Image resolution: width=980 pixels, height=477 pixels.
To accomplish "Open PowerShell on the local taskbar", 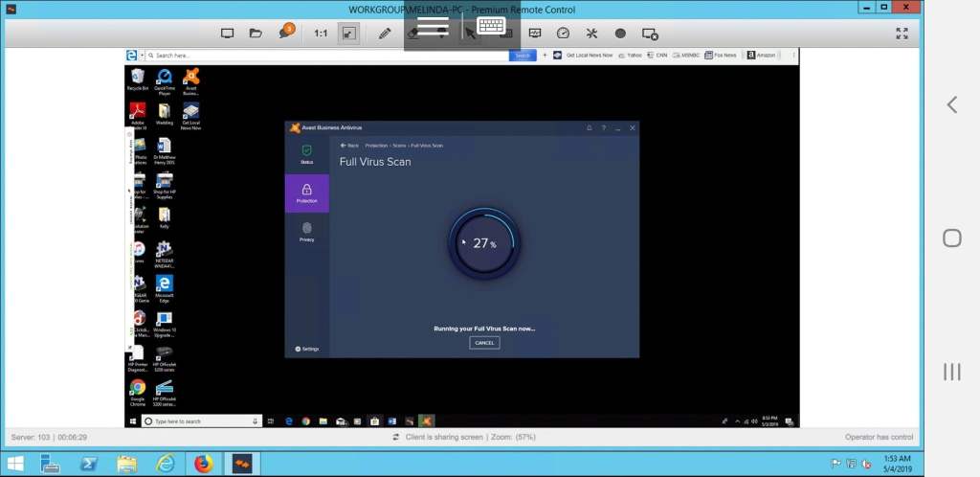I will click(88, 464).
